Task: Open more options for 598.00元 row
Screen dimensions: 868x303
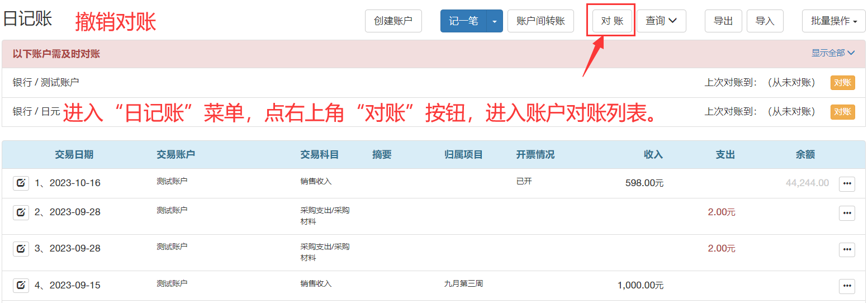Action: click(x=847, y=184)
